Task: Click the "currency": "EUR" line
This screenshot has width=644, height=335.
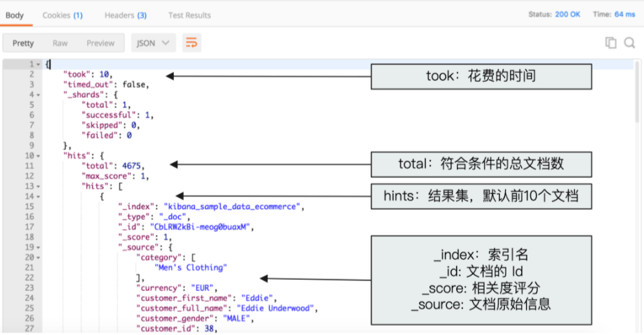Action: pos(177,288)
